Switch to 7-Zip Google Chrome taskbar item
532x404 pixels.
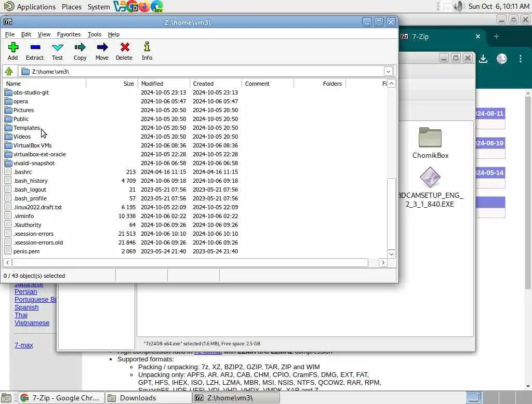click(60, 398)
